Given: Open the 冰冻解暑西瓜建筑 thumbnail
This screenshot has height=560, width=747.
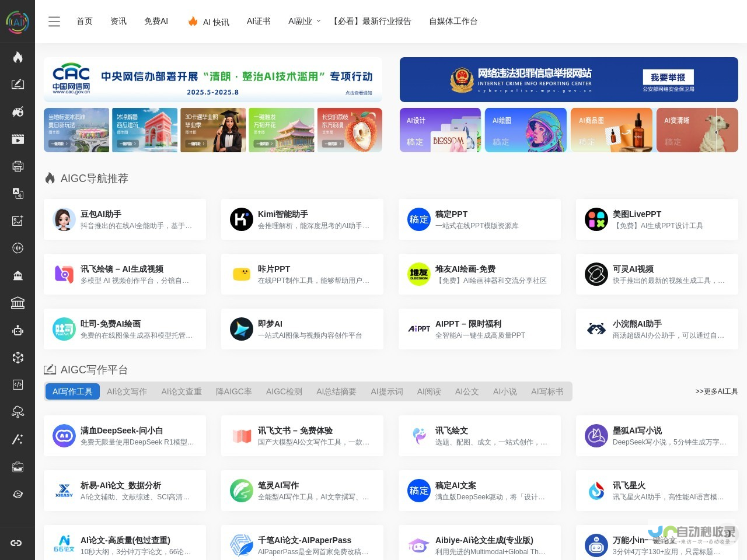Looking at the screenshot, I should 145,130.
